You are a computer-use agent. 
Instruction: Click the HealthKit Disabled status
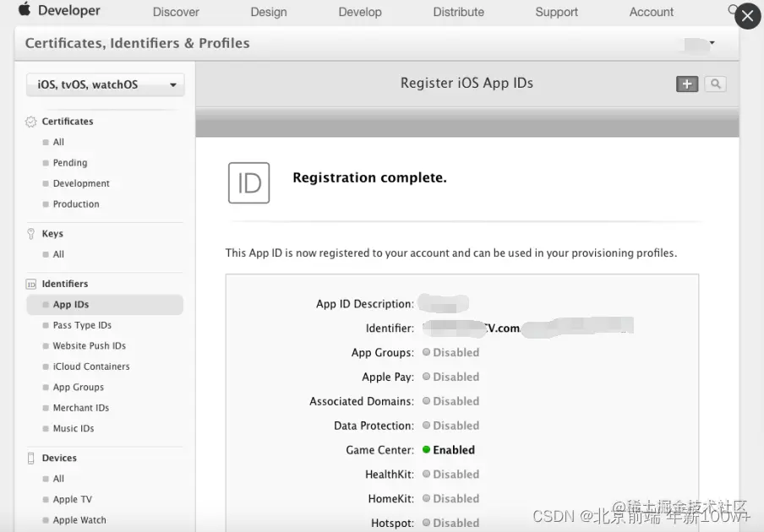pos(450,474)
